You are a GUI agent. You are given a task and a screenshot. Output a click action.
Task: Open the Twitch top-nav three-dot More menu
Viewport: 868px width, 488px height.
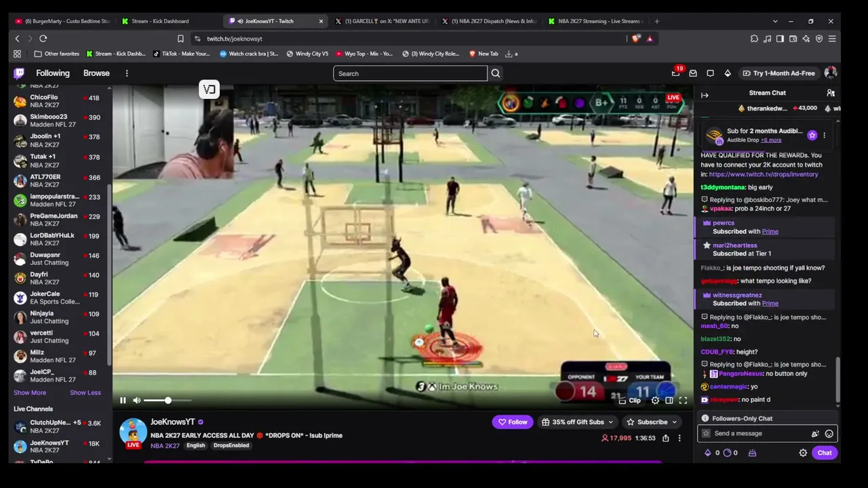tap(127, 73)
